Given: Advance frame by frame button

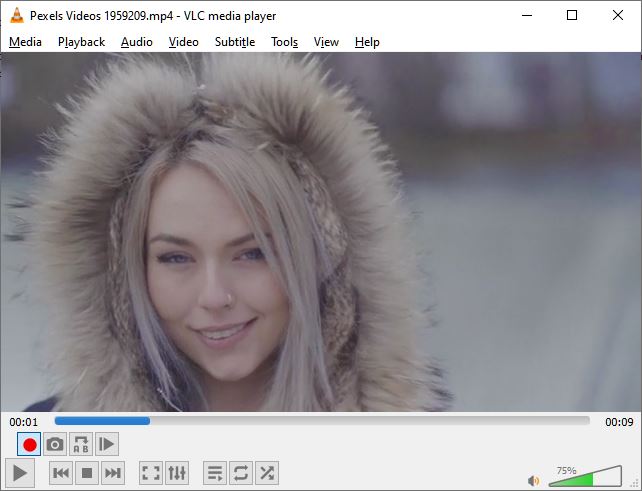Looking at the screenshot, I should [107, 444].
